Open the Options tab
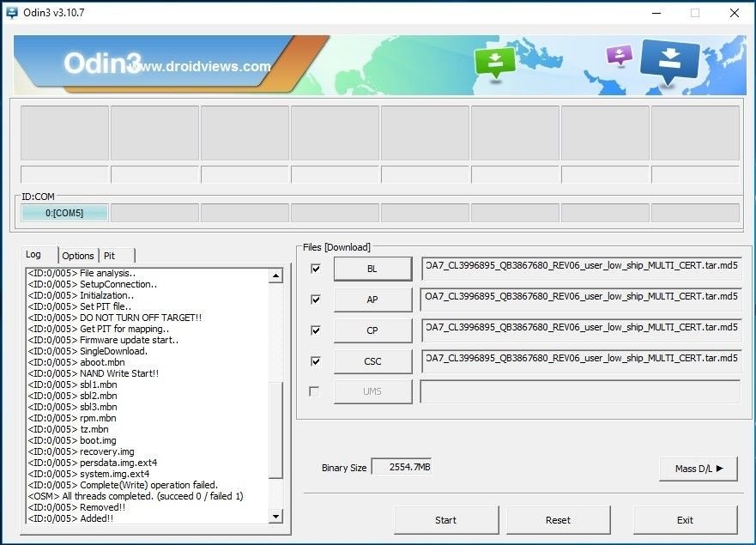Screen dimensions: 756x545 tap(78, 256)
